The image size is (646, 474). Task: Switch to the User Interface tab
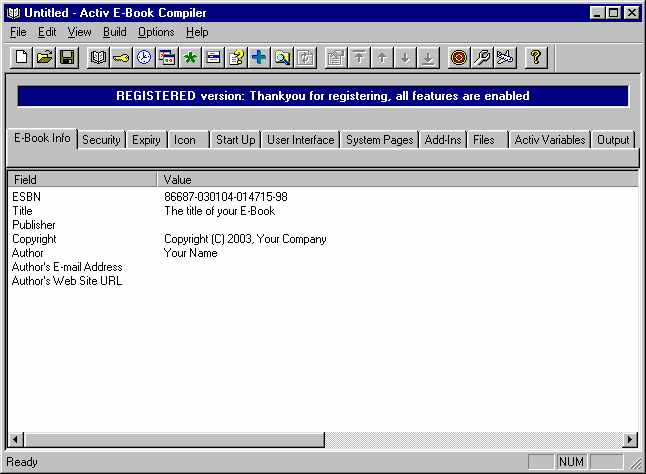(x=300, y=140)
